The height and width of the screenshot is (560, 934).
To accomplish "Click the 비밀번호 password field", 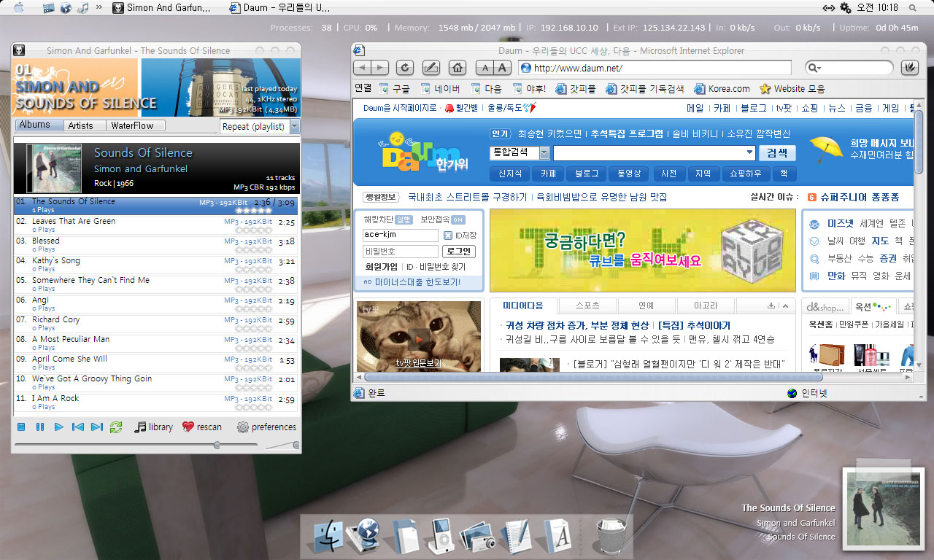I will click(x=401, y=252).
